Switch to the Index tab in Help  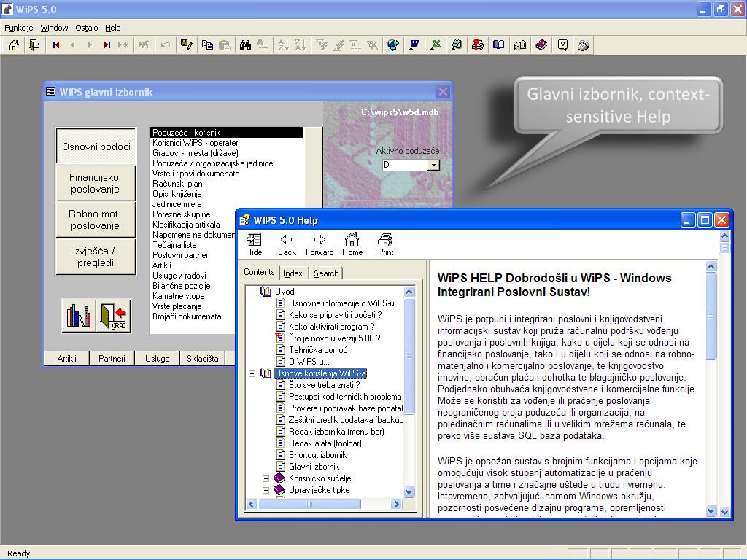pos(293,273)
